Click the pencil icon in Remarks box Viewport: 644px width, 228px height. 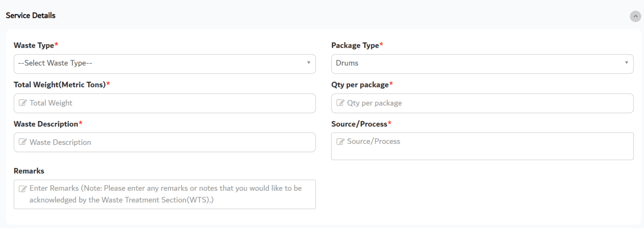23,189
